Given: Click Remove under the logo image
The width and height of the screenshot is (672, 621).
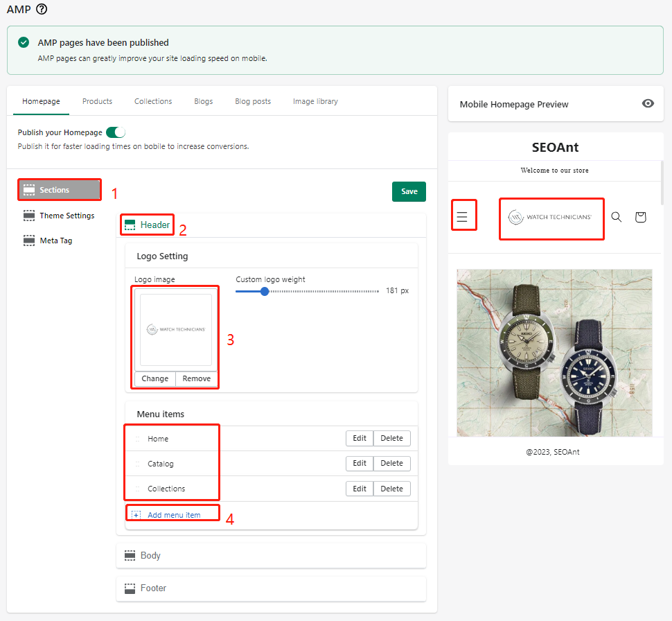Looking at the screenshot, I should coord(197,378).
